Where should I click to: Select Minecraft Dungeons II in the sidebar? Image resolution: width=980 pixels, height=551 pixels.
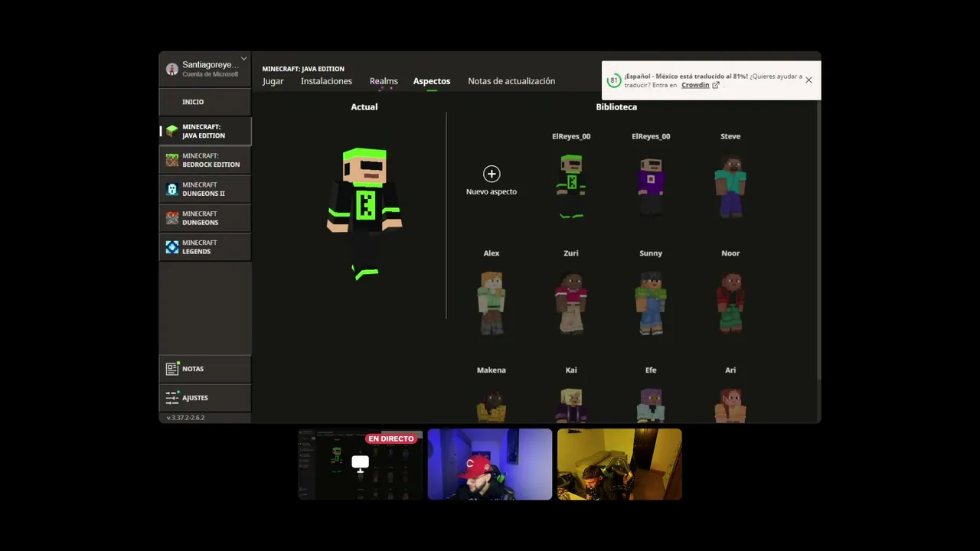coord(205,189)
